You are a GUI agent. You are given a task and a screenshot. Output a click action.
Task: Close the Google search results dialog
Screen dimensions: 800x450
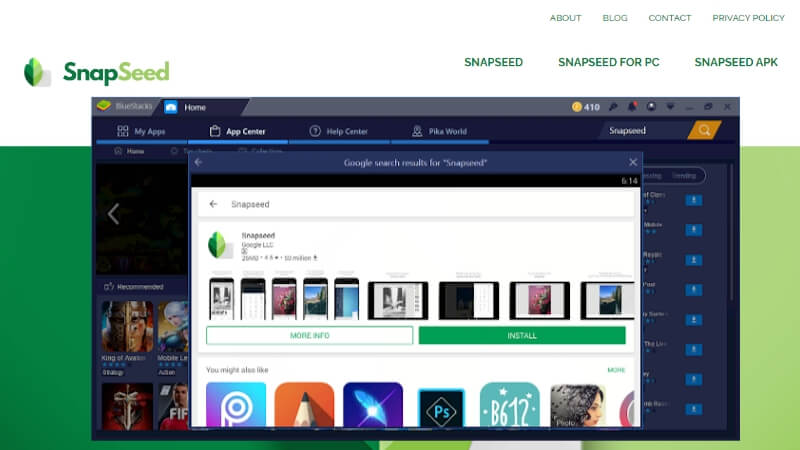click(632, 162)
